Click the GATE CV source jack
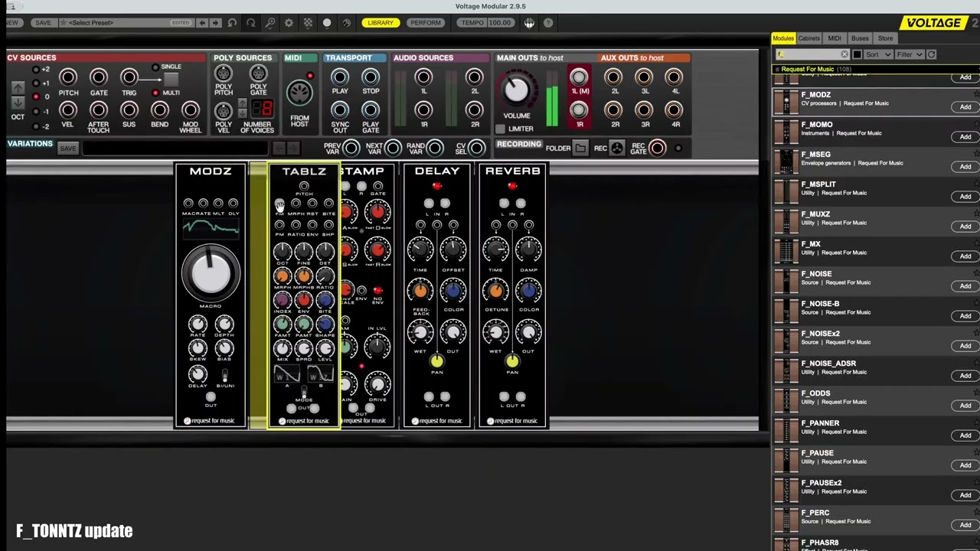 (99, 77)
